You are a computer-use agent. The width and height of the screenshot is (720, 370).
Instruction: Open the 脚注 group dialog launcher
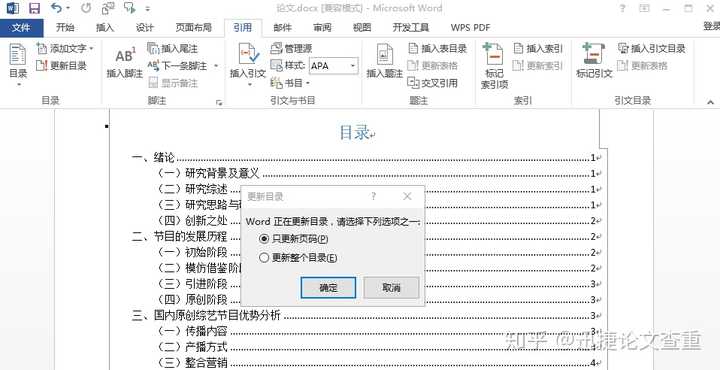219,102
